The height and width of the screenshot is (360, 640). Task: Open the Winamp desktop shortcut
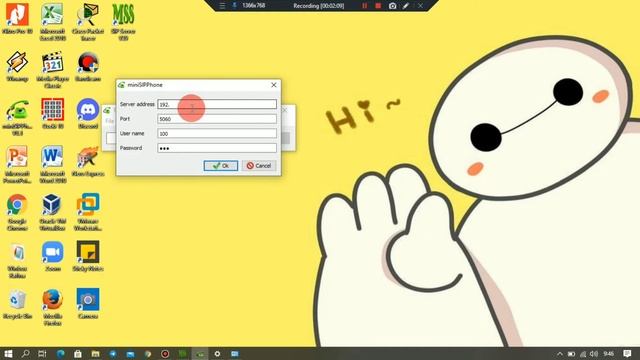[x=17, y=66]
